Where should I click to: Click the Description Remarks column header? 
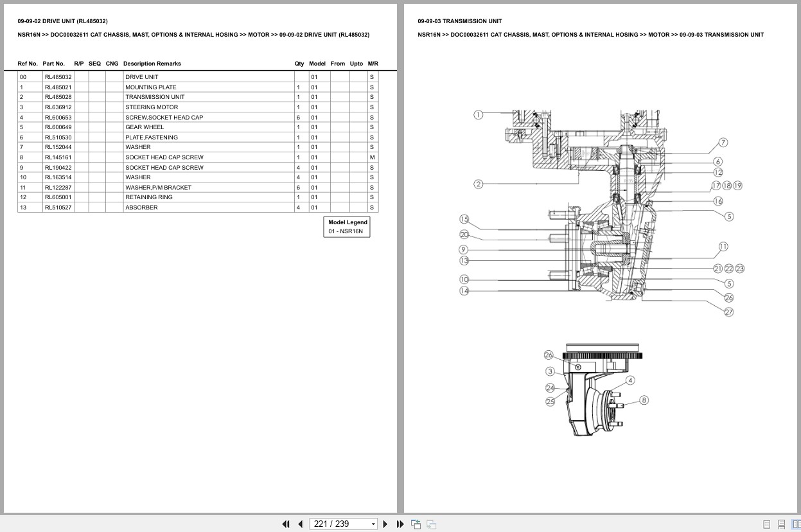click(x=152, y=64)
